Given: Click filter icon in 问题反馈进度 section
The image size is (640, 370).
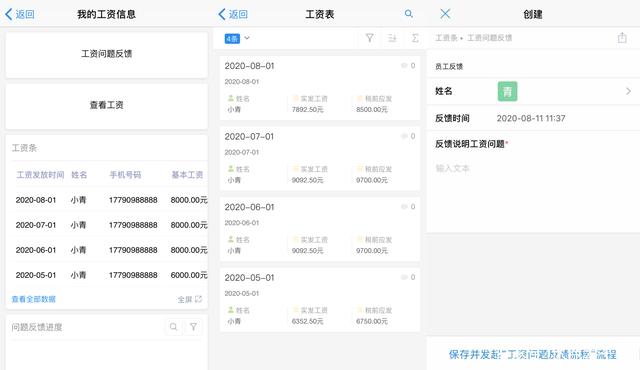Looking at the screenshot, I should coord(193,327).
